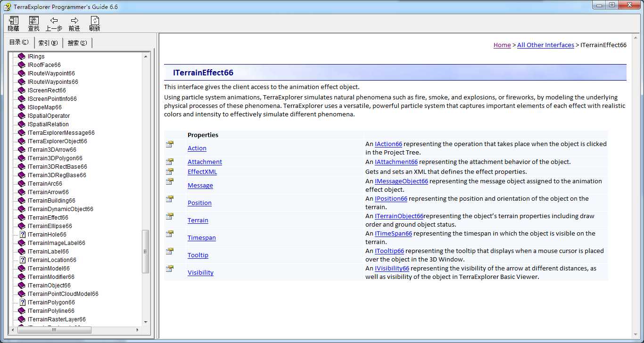Open the Home breadcrumb link
Screen dimensions: 644x343
pyautogui.click(x=502, y=45)
